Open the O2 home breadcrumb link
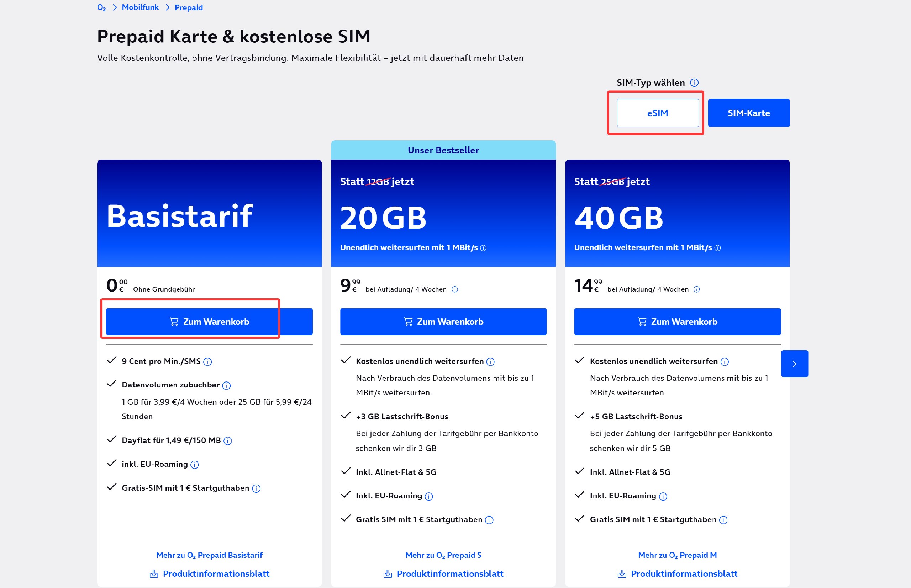This screenshot has width=911, height=588. click(101, 7)
